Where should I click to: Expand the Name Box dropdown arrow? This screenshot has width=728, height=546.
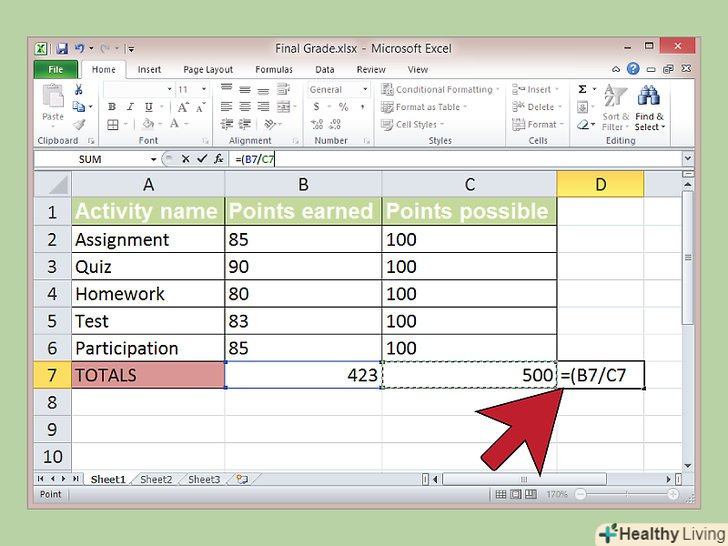(x=153, y=159)
